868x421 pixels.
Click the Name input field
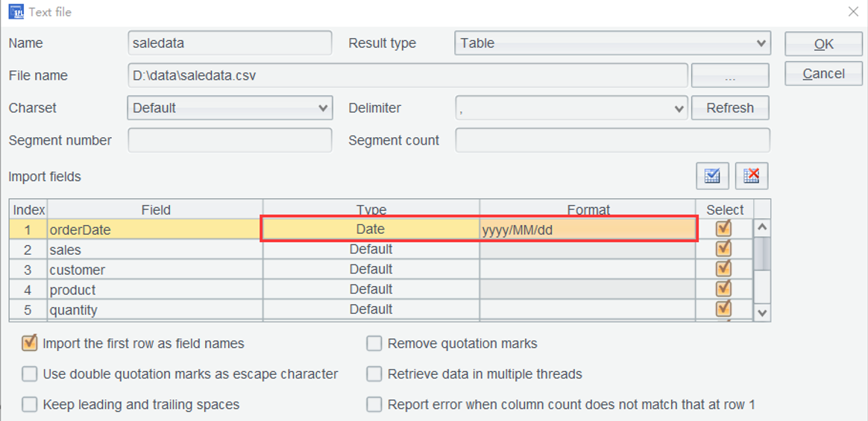pos(230,43)
